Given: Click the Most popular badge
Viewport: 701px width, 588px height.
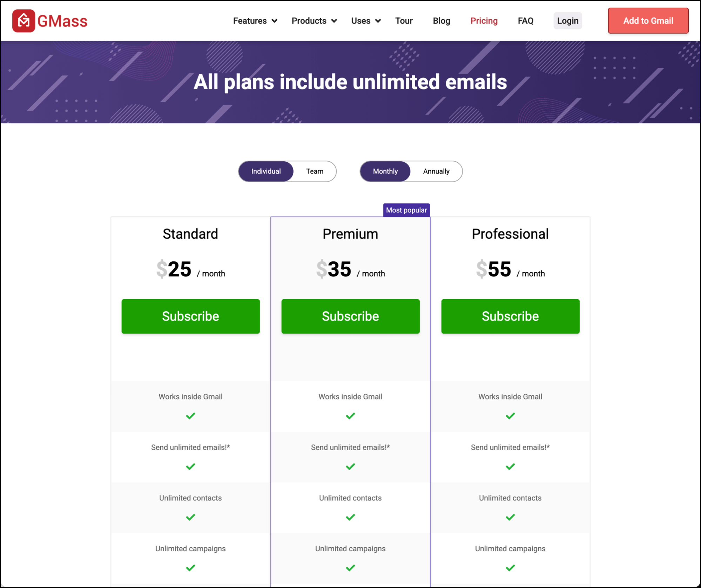Looking at the screenshot, I should [406, 210].
